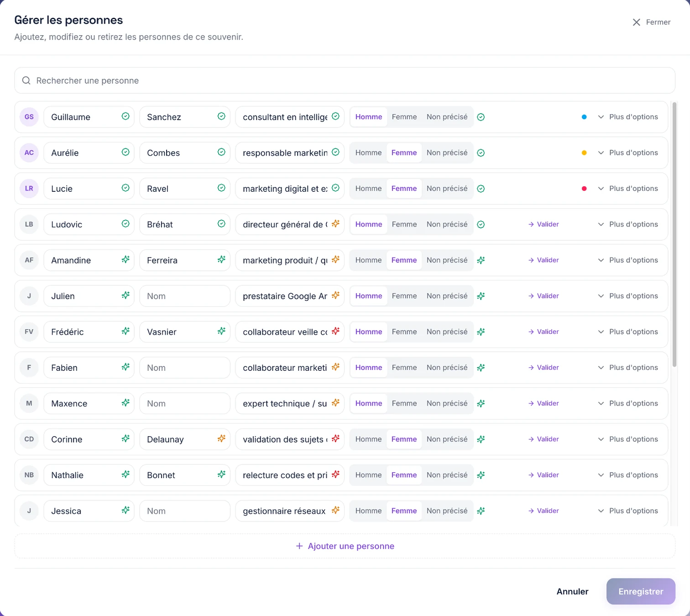Click the gender sparkle icon in Julien's row
This screenshot has height=616, width=690.
[481, 296]
